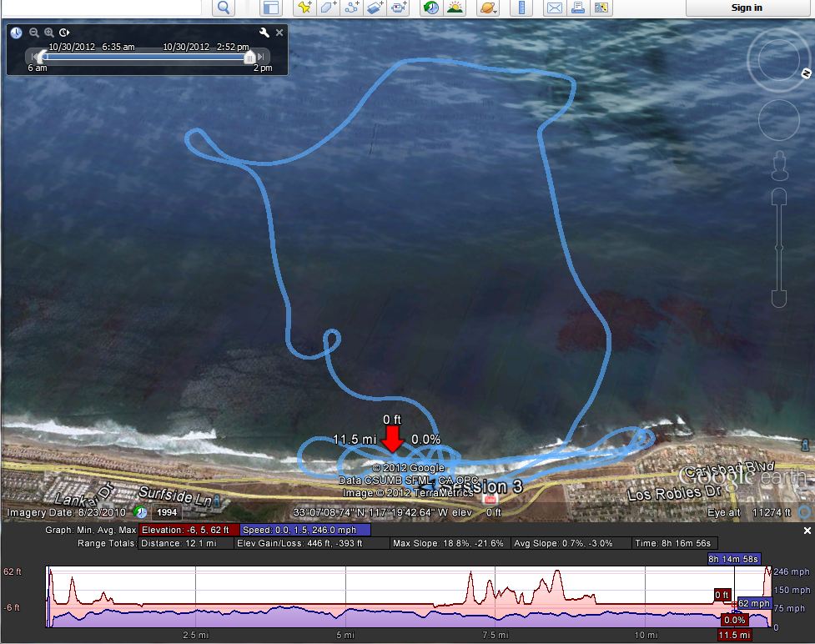815x644 pixels.
Task: Close the elevation profile panel
Action: (807, 531)
